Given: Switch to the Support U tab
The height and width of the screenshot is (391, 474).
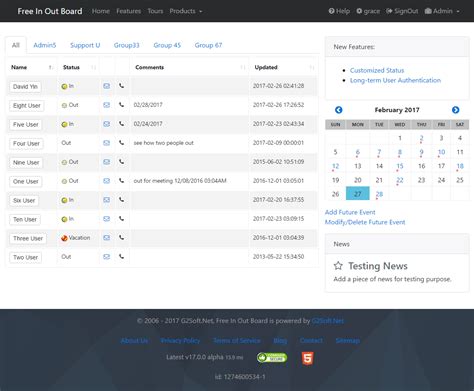Looking at the screenshot, I should [85, 45].
